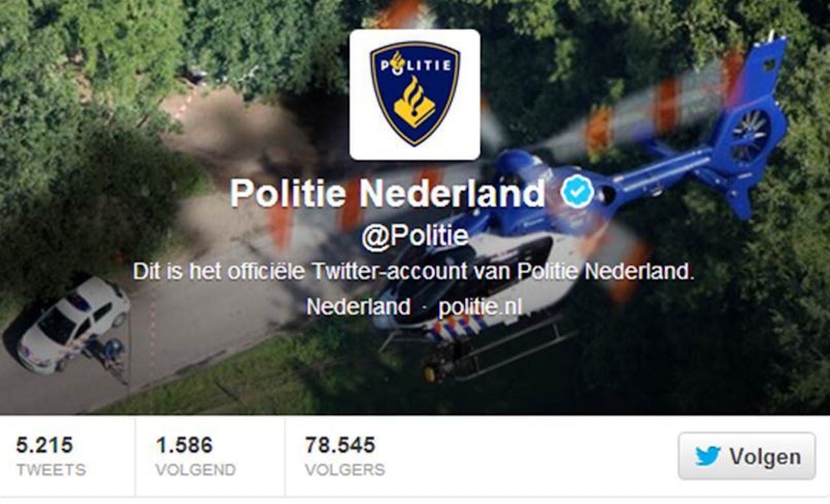The height and width of the screenshot is (504, 830).
Task: Open the 78.545 Volgers list
Action: pyautogui.click(x=345, y=457)
